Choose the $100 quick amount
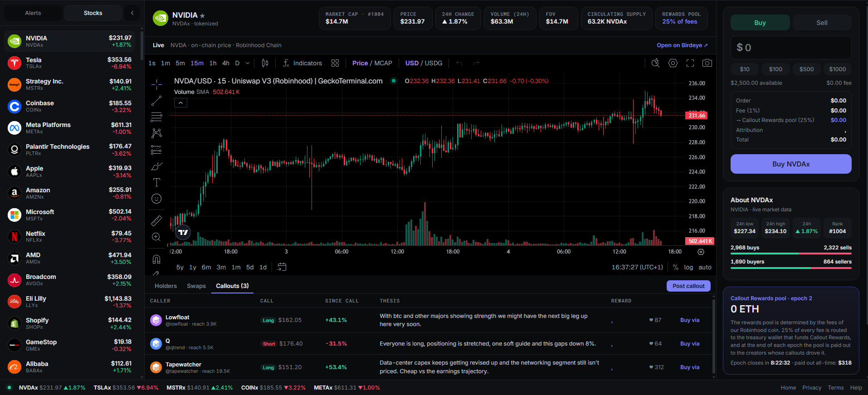Image resolution: width=868 pixels, height=395 pixels. pyautogui.click(x=775, y=69)
